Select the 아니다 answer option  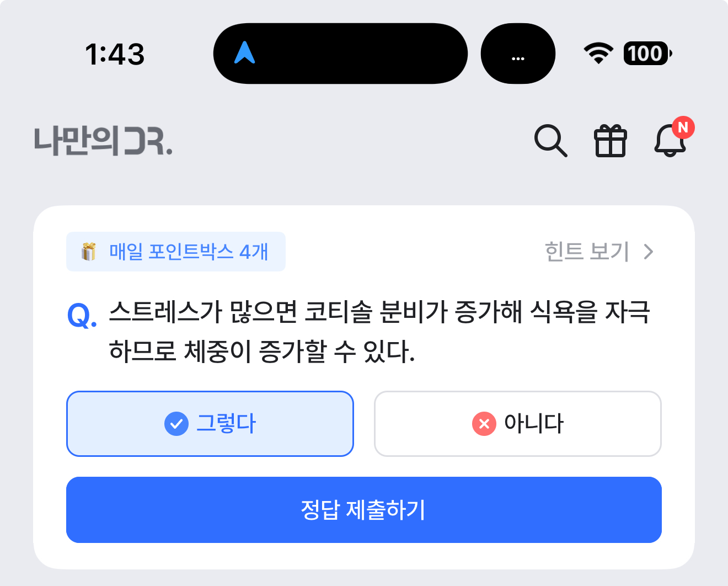tap(517, 424)
